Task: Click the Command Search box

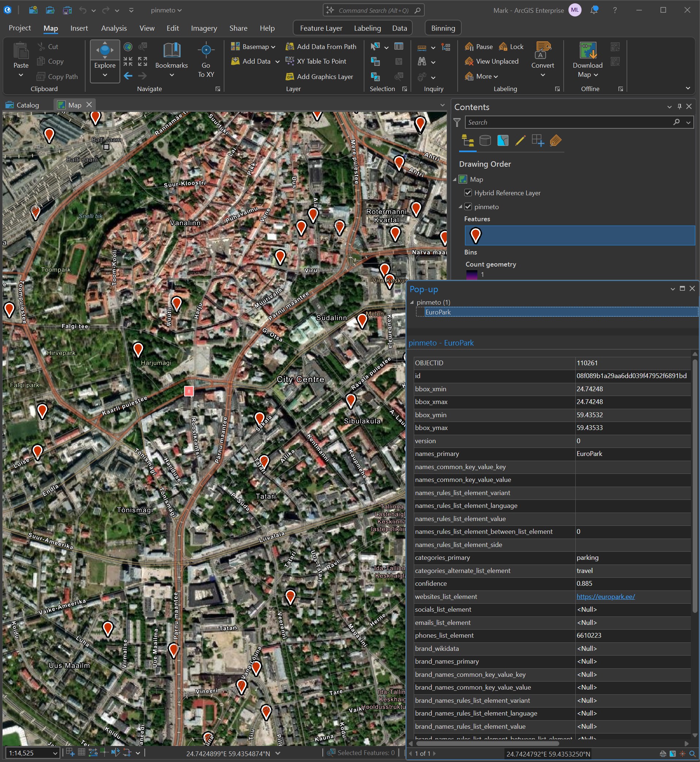Action: (x=374, y=10)
